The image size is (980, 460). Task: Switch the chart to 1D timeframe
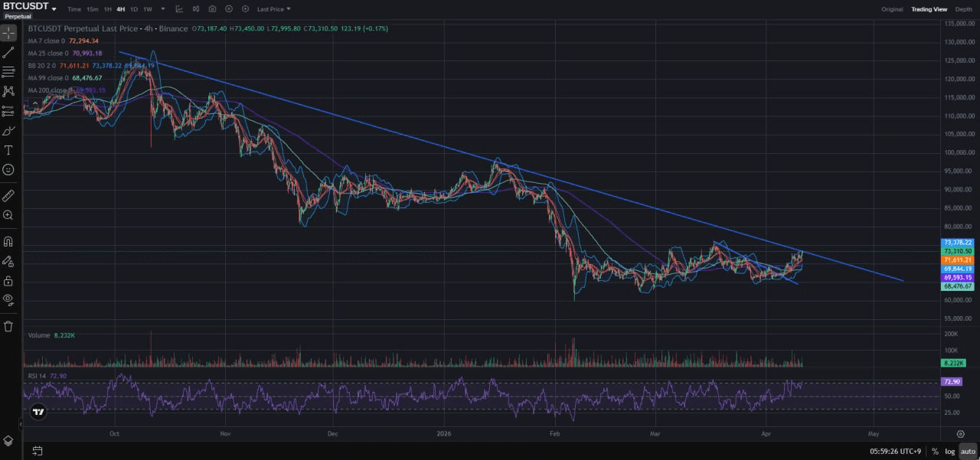[133, 9]
